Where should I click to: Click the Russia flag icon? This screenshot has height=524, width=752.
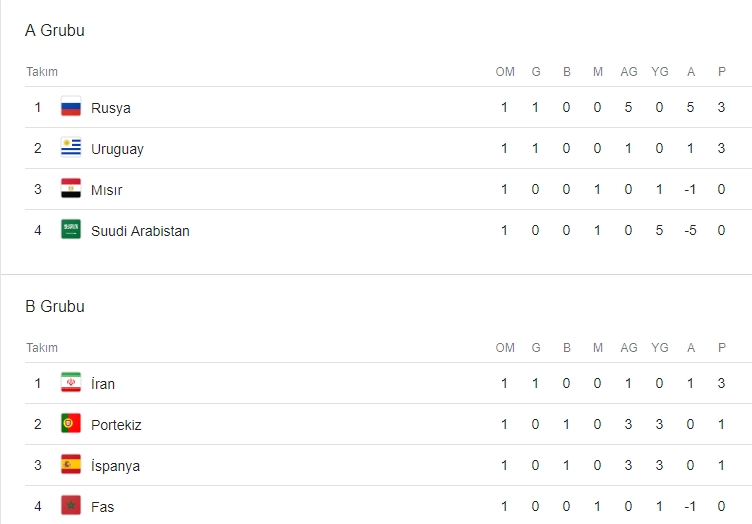pyautogui.click(x=70, y=107)
